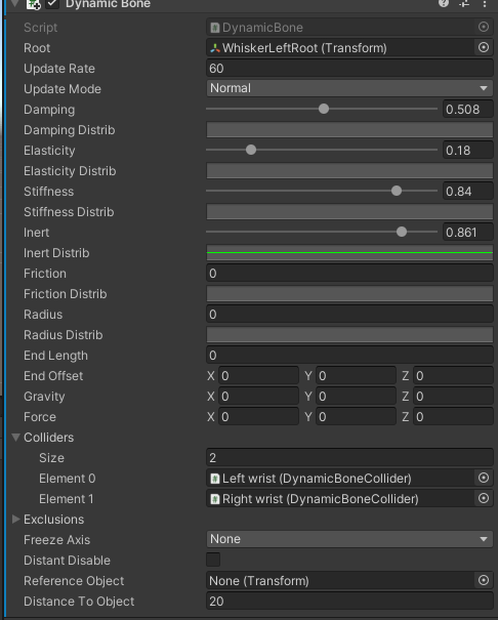Open the Update Mode dropdown
The image size is (498, 620).
tap(350, 88)
